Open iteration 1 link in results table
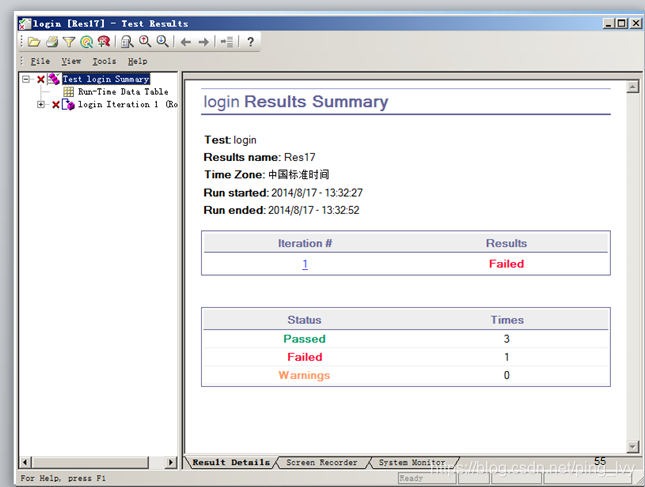Image resolution: width=645 pixels, height=487 pixels. pos(305,264)
